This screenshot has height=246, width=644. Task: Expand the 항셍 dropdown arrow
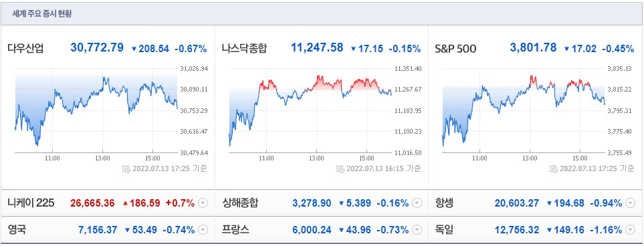(631, 203)
